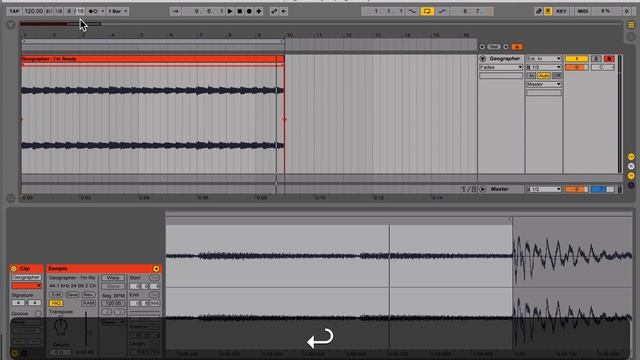
Task: Toggle the metronome button
Action: tap(93, 11)
